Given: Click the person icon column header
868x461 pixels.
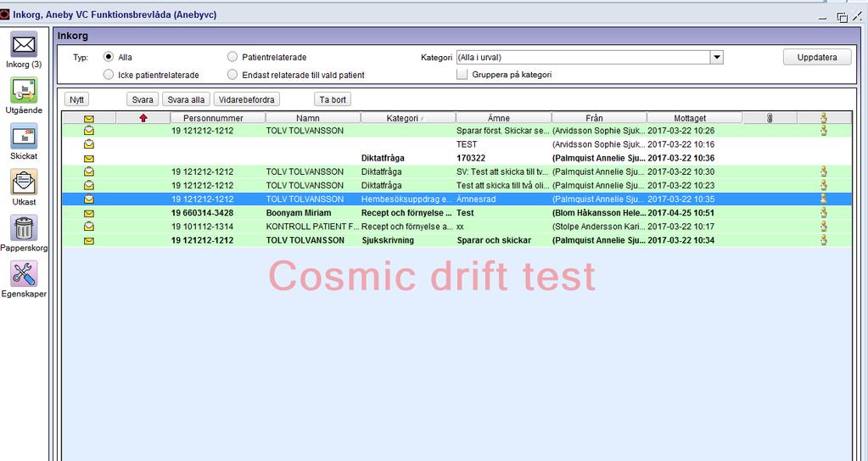Looking at the screenshot, I should coord(824,117).
